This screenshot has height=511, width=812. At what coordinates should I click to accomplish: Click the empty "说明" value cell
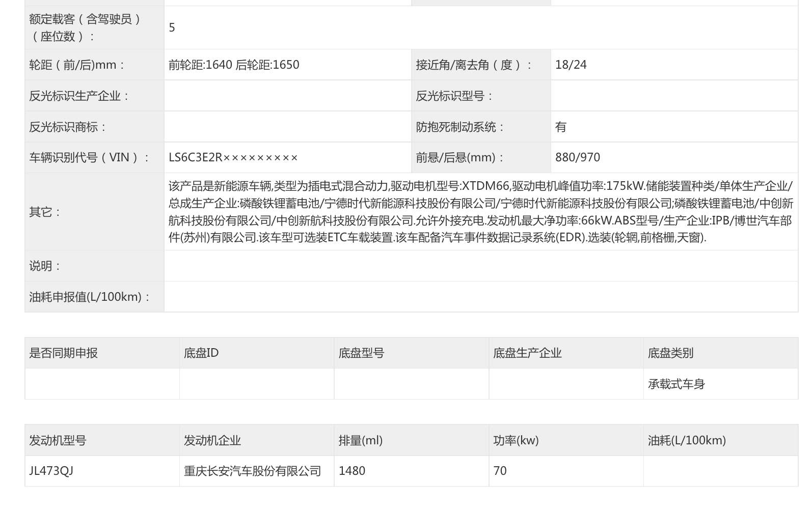click(480, 266)
